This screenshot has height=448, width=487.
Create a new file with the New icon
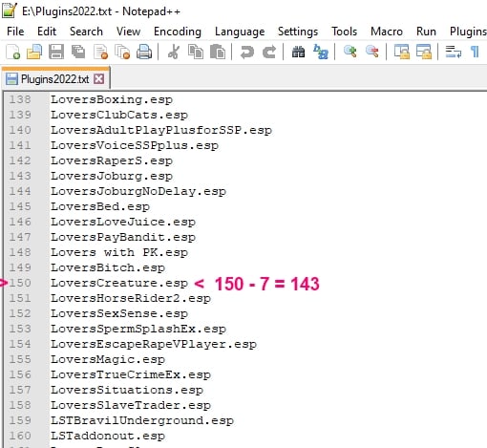pos(12,52)
